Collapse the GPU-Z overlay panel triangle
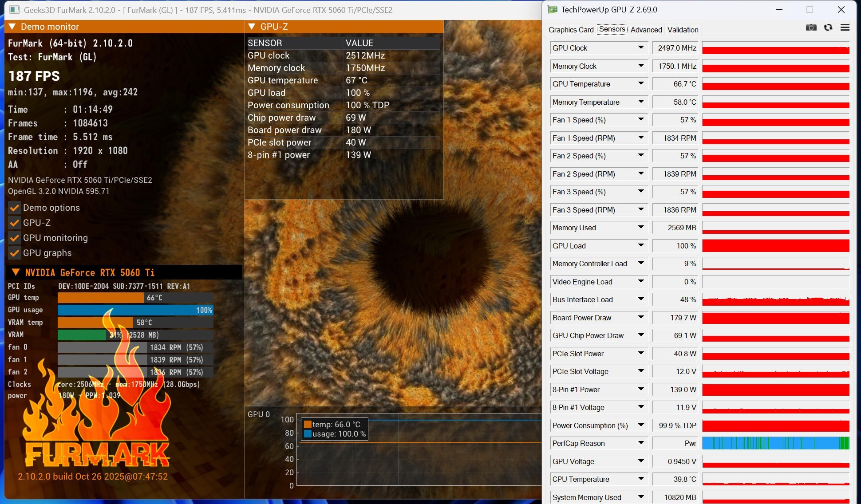Viewport: 861px width, 504px height. tap(252, 27)
